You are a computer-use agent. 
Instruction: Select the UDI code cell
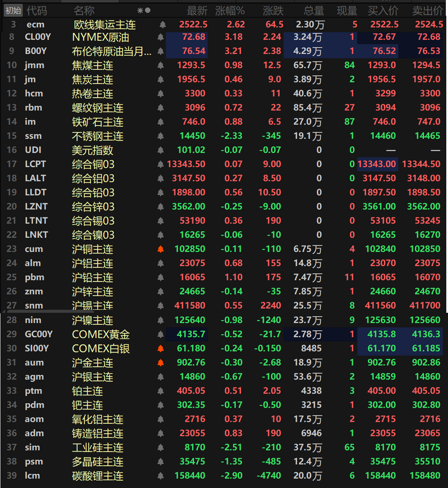(x=33, y=150)
